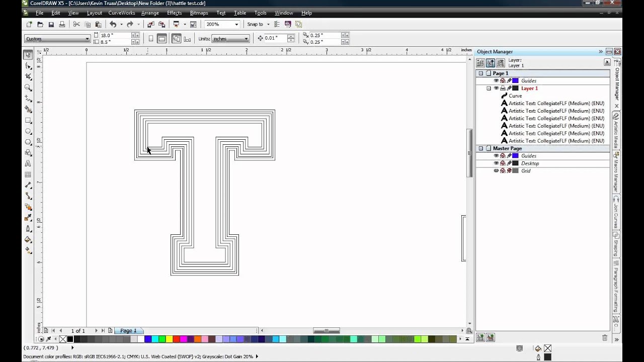Toggle Layer Manager View button
Screen dimensions: 644x362
point(501,63)
